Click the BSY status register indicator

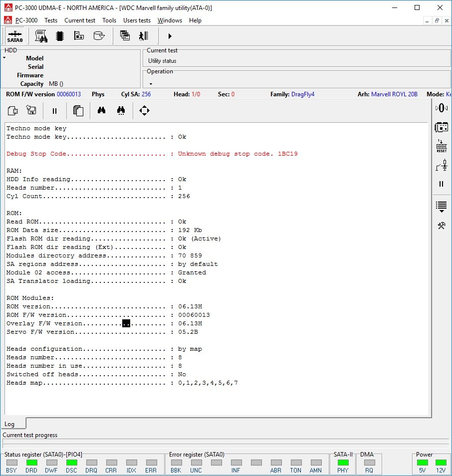(12, 463)
